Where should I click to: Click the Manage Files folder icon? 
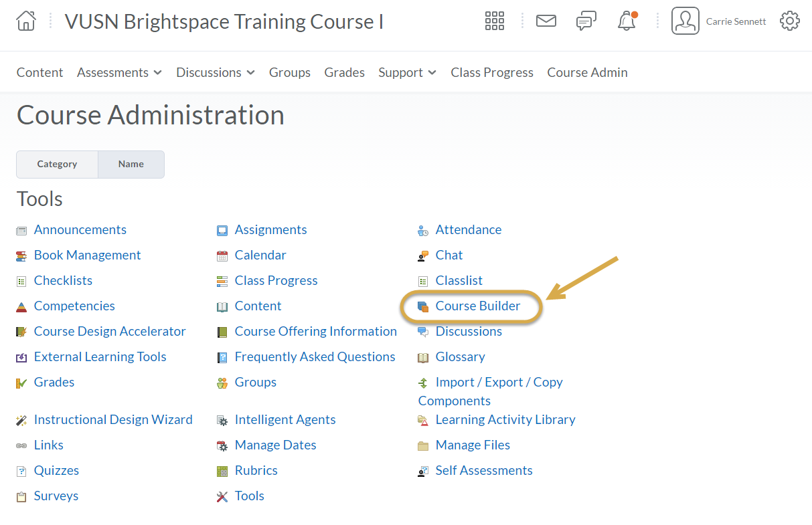(x=423, y=446)
